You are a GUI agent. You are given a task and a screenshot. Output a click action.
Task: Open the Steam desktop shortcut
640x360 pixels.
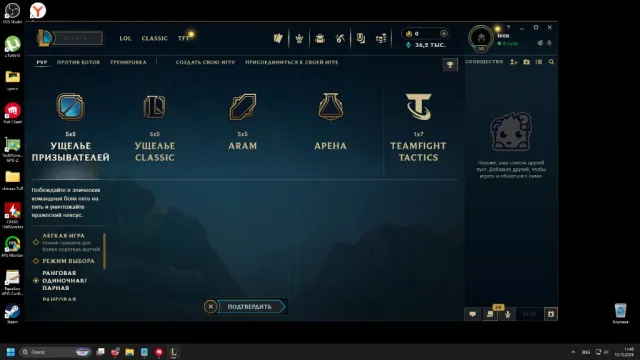(x=13, y=314)
